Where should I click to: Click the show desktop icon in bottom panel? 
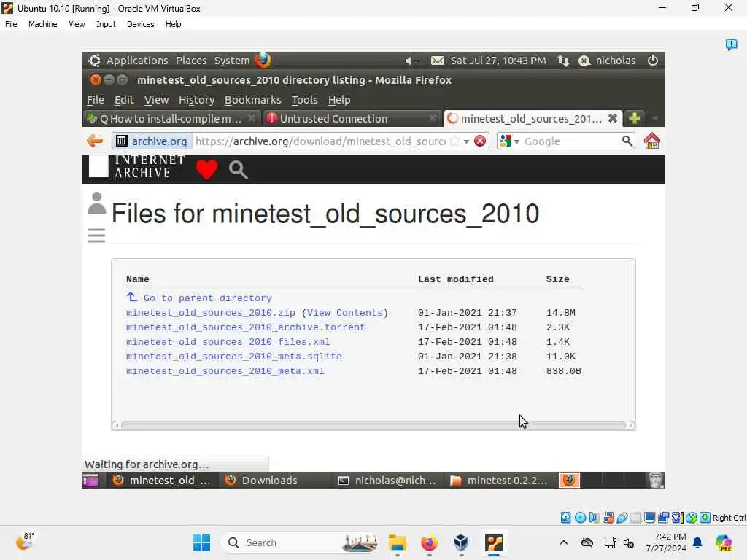point(90,481)
